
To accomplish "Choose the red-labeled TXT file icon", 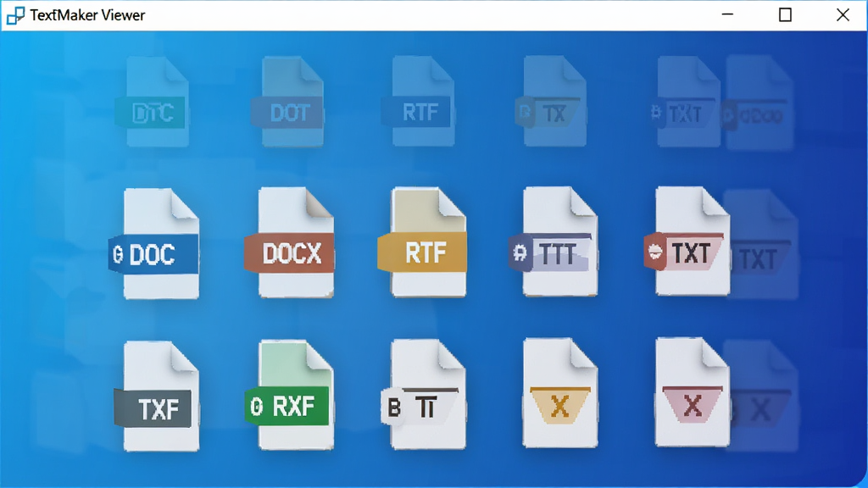I will click(687, 241).
